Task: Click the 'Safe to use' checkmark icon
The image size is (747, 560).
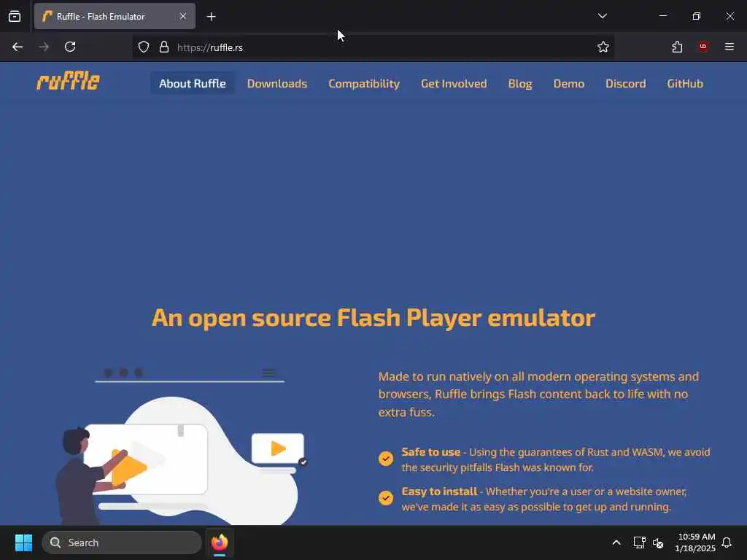Action: click(386, 458)
